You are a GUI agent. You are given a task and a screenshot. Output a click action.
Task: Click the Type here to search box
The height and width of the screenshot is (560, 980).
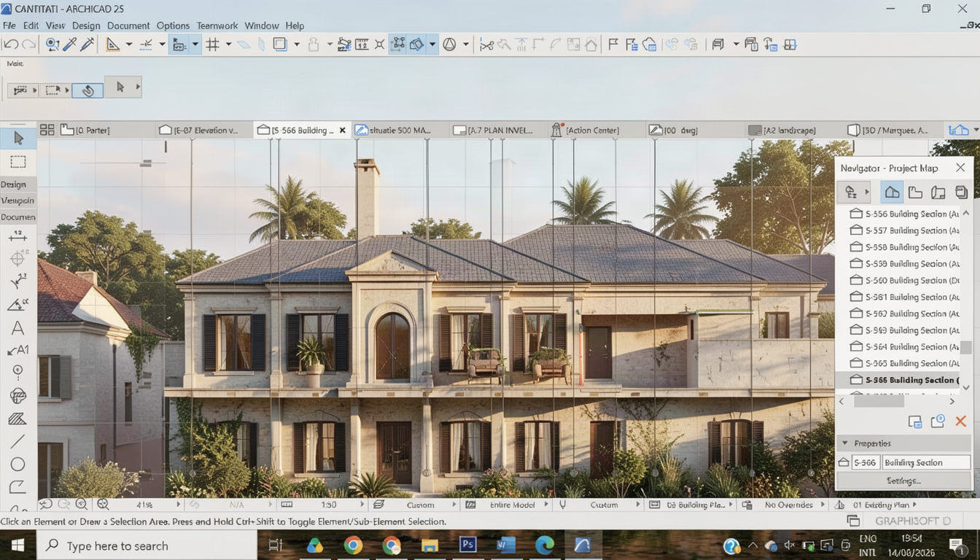(147, 545)
